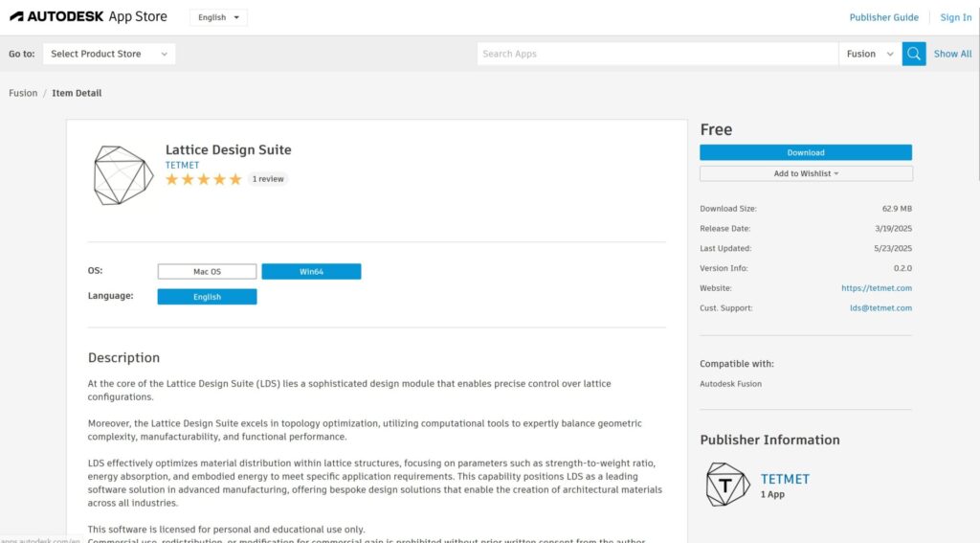Image resolution: width=980 pixels, height=543 pixels.
Task: Click the blue search magnifier icon
Action: coord(914,54)
